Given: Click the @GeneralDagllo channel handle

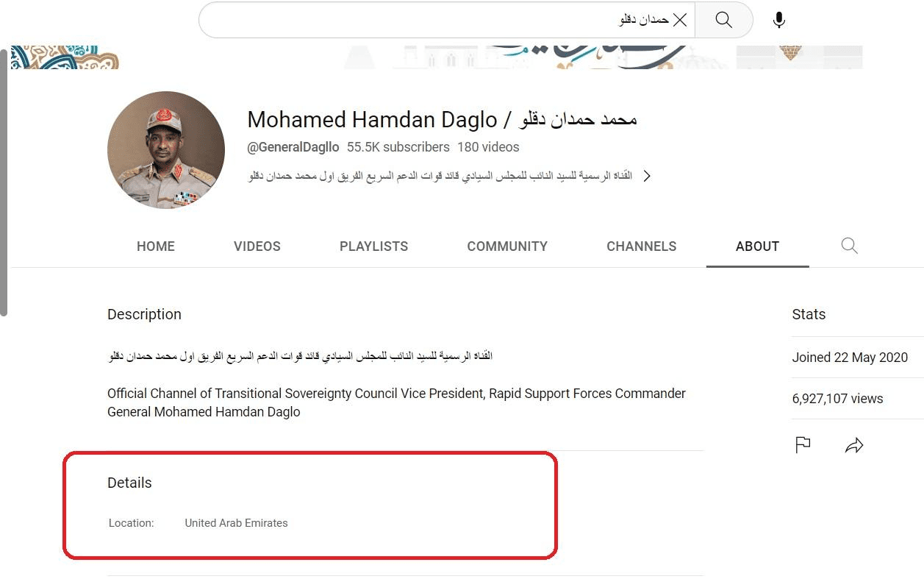Looking at the screenshot, I should click(x=293, y=147).
